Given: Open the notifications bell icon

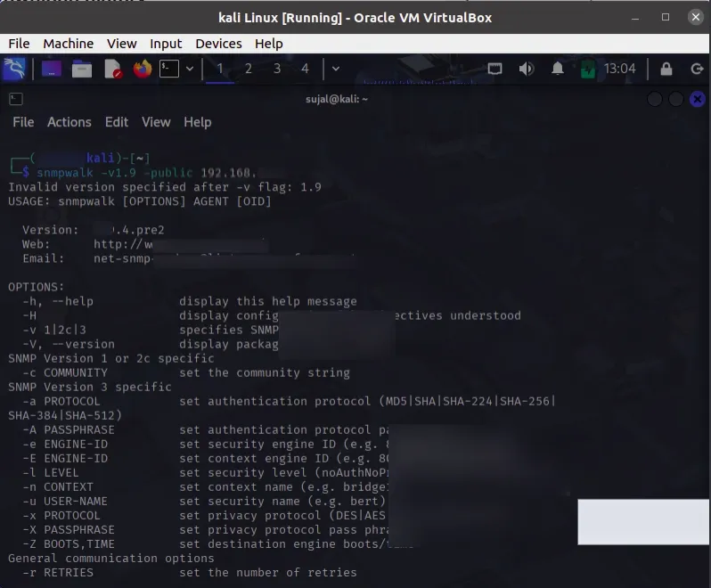Looking at the screenshot, I should [557, 69].
